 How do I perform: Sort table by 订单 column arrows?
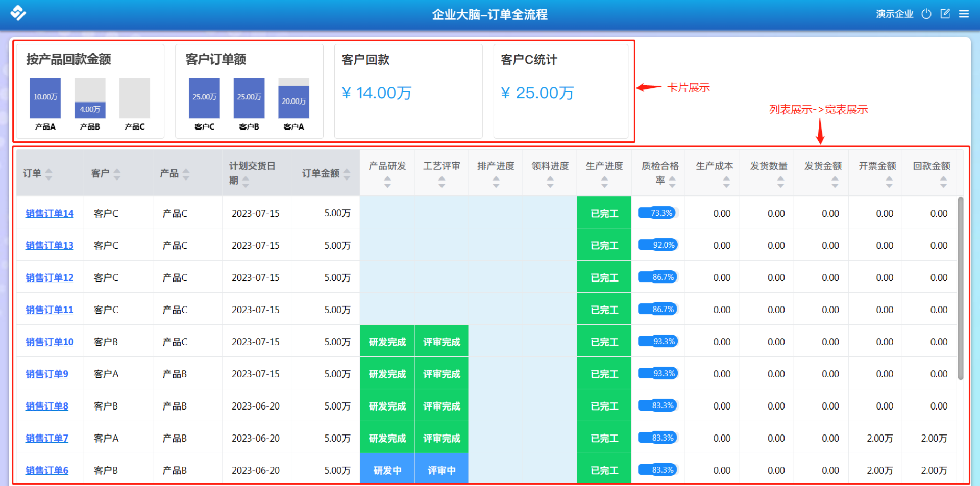49,174
